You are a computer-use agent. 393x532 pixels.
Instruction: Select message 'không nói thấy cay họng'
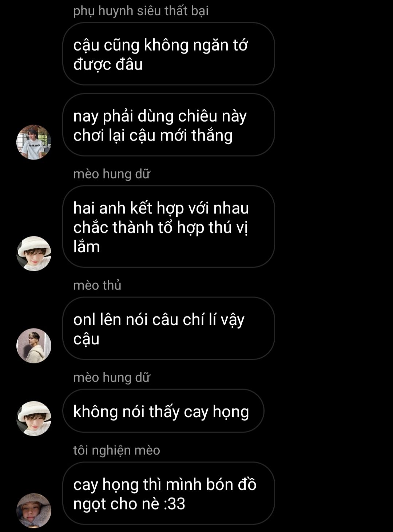click(x=163, y=411)
